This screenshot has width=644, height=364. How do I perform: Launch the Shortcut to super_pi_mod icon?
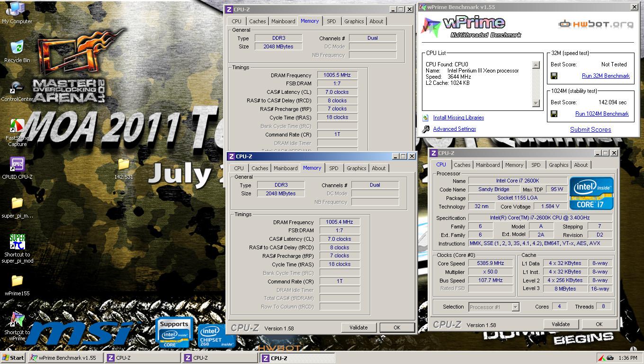pyautogui.click(x=17, y=249)
